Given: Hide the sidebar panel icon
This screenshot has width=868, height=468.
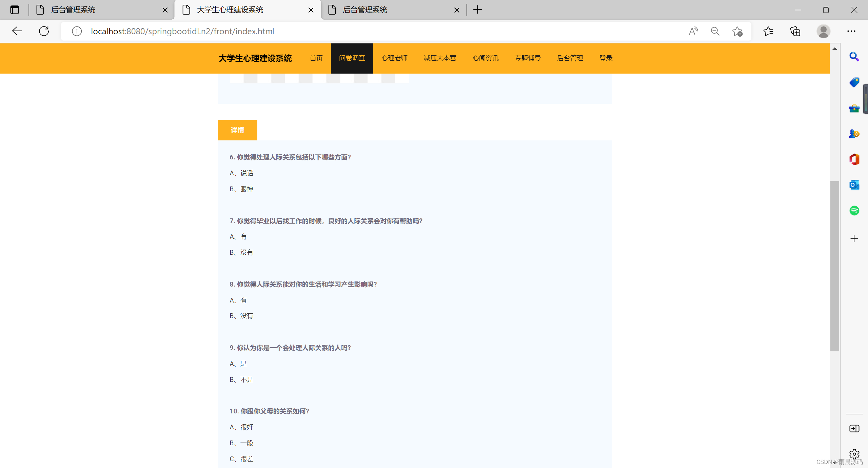Looking at the screenshot, I should click(x=854, y=429).
